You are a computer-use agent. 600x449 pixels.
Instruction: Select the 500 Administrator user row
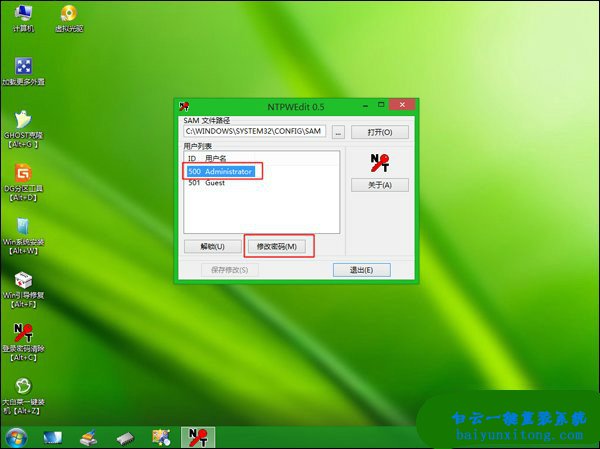(x=221, y=171)
